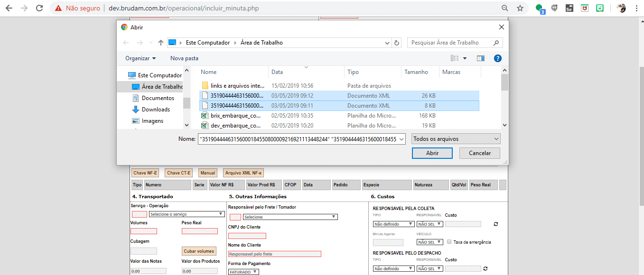
Task: Click the Nome filename input field
Action: [302, 139]
